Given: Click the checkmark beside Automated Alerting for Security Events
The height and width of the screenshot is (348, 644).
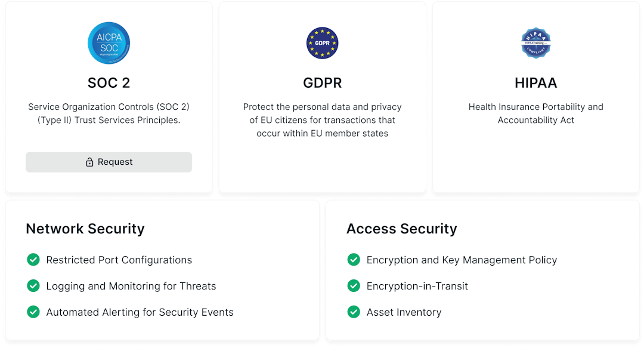Looking at the screenshot, I should point(33,312).
